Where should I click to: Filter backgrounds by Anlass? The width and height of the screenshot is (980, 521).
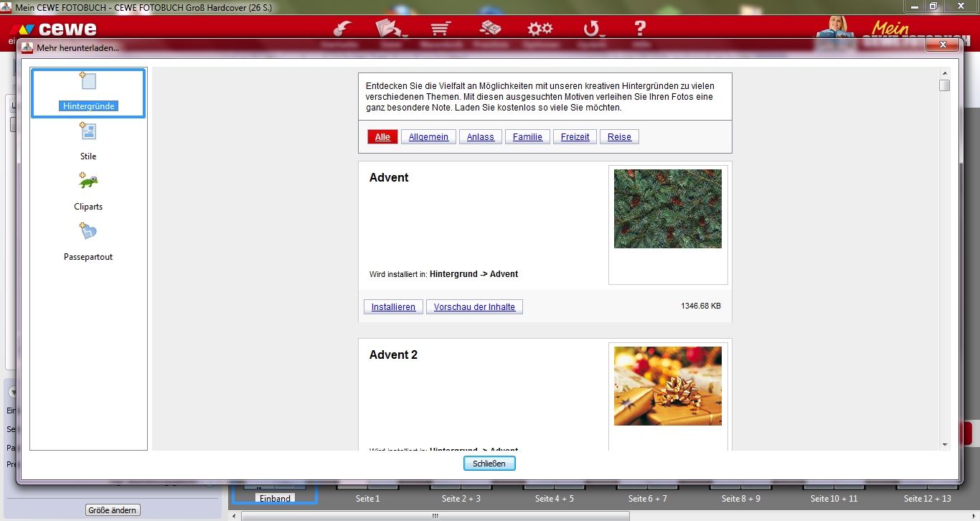click(481, 137)
